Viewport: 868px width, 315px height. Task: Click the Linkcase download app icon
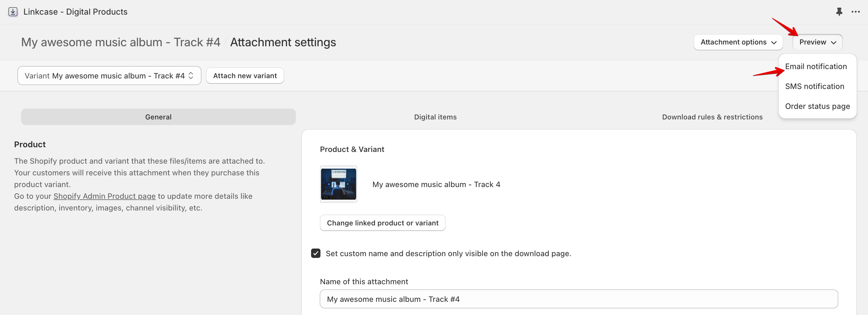[13, 11]
